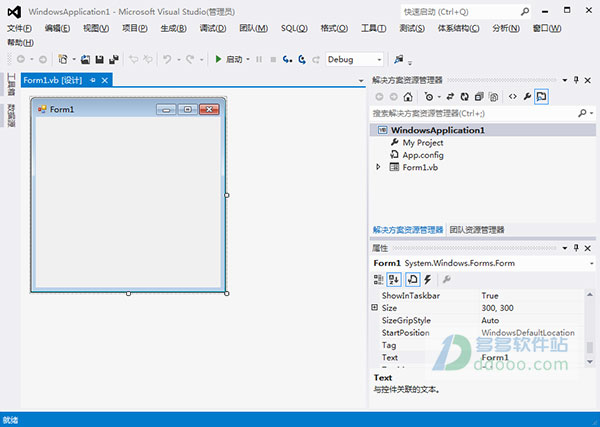The width and height of the screenshot is (600, 427).
Task: Open the File (文件) menu
Action: 19,28
